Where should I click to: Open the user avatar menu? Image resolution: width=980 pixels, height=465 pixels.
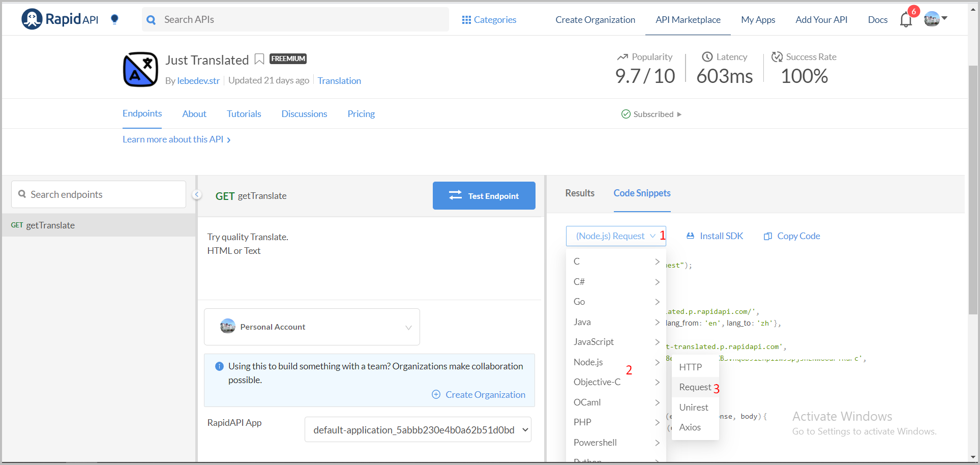[x=936, y=19]
